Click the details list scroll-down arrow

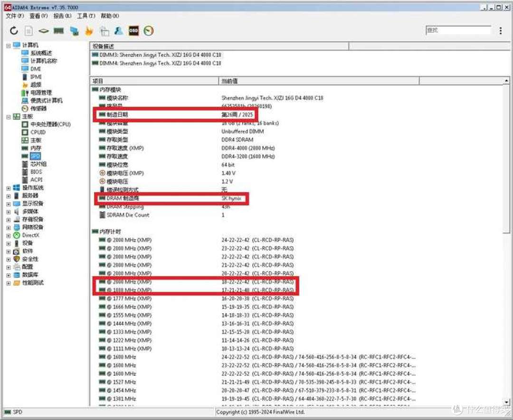pos(506,401)
